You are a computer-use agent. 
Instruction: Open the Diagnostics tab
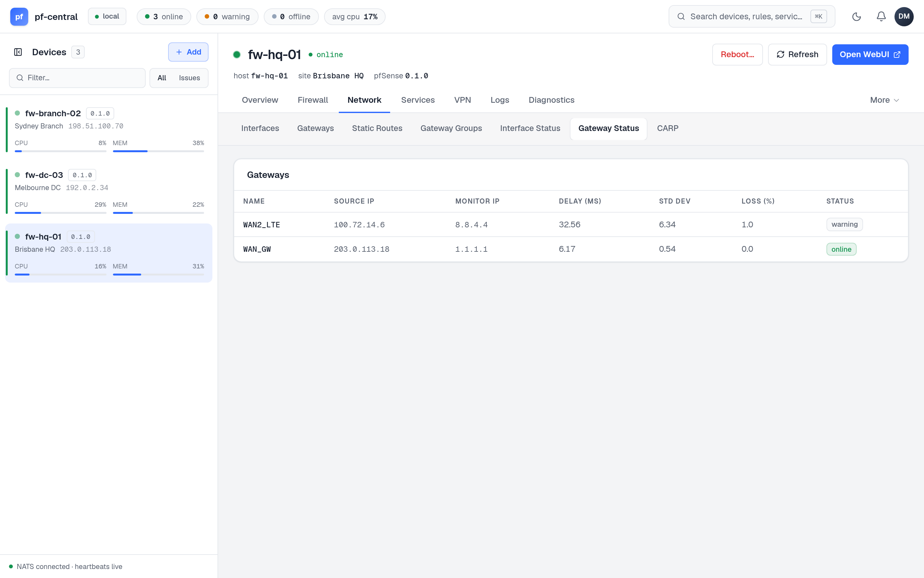click(x=551, y=100)
